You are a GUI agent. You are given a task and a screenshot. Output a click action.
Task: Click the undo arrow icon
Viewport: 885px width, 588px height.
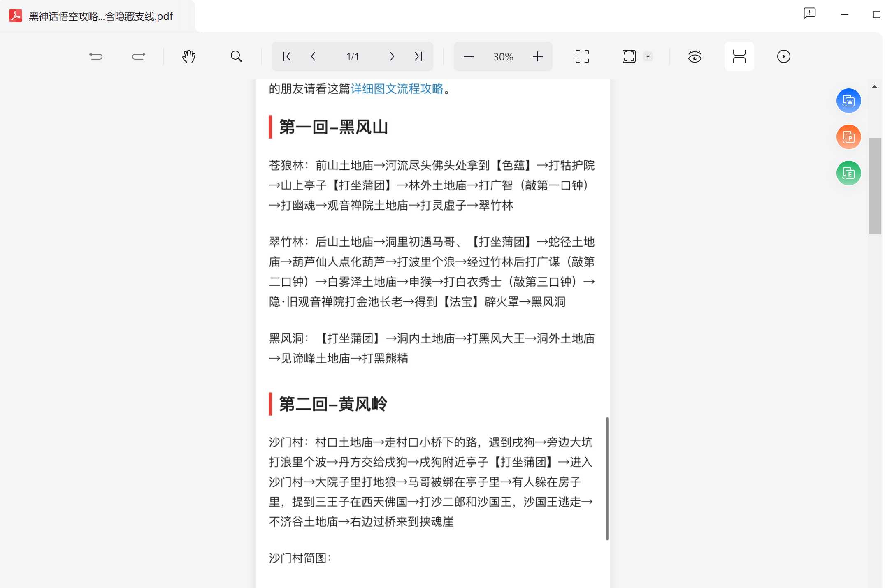tap(96, 56)
